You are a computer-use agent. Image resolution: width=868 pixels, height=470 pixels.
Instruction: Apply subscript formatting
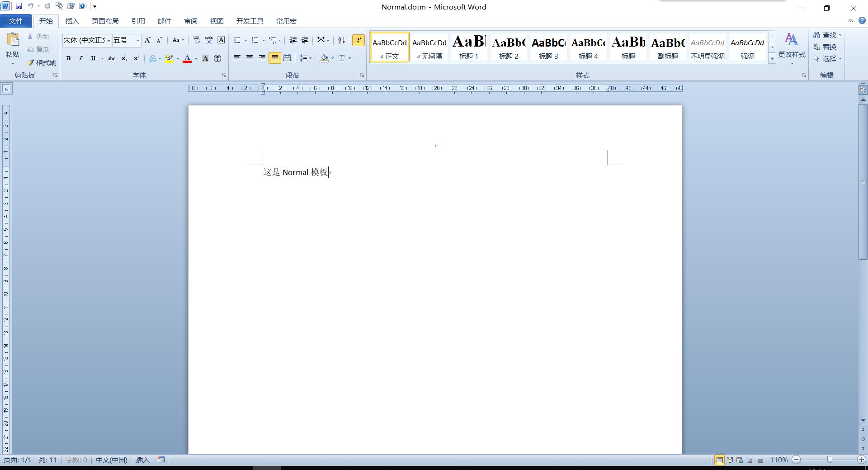point(124,58)
